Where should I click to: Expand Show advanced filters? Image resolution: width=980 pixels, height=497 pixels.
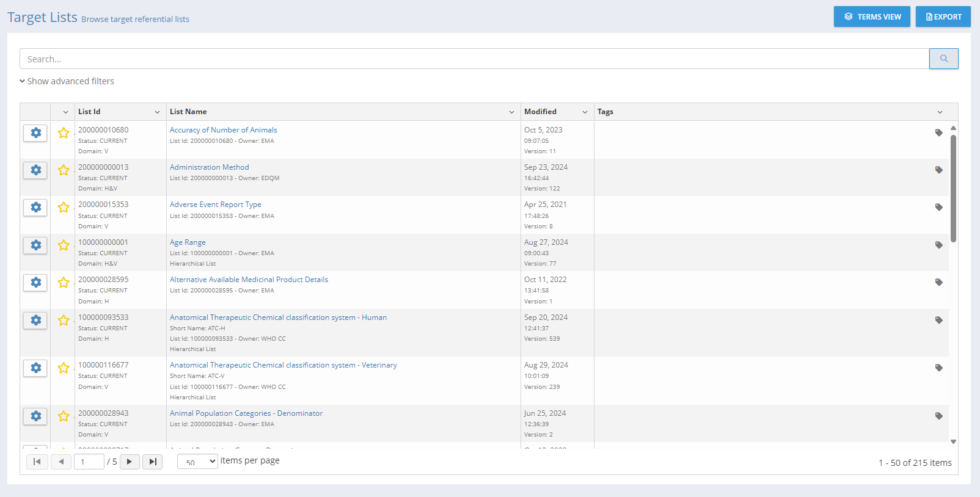67,81
